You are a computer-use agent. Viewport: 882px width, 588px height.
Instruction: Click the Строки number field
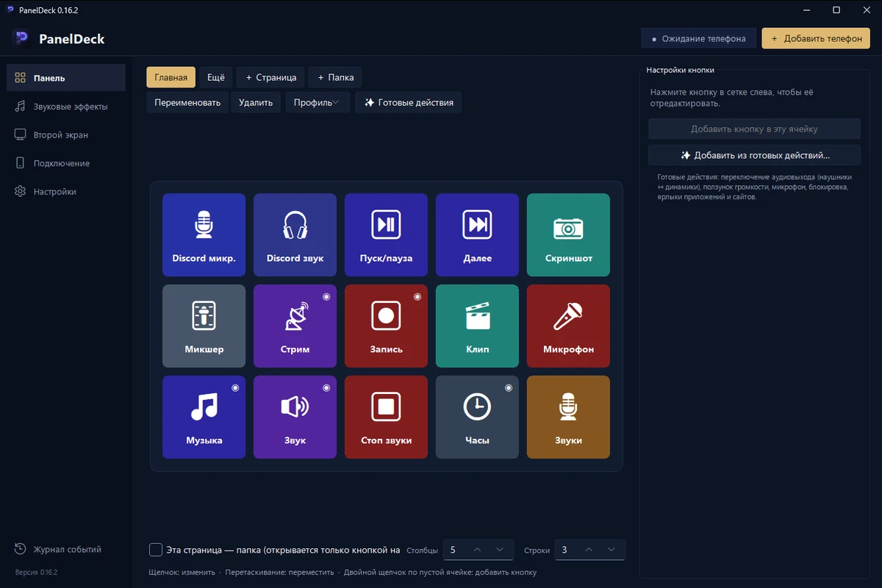tap(590, 550)
